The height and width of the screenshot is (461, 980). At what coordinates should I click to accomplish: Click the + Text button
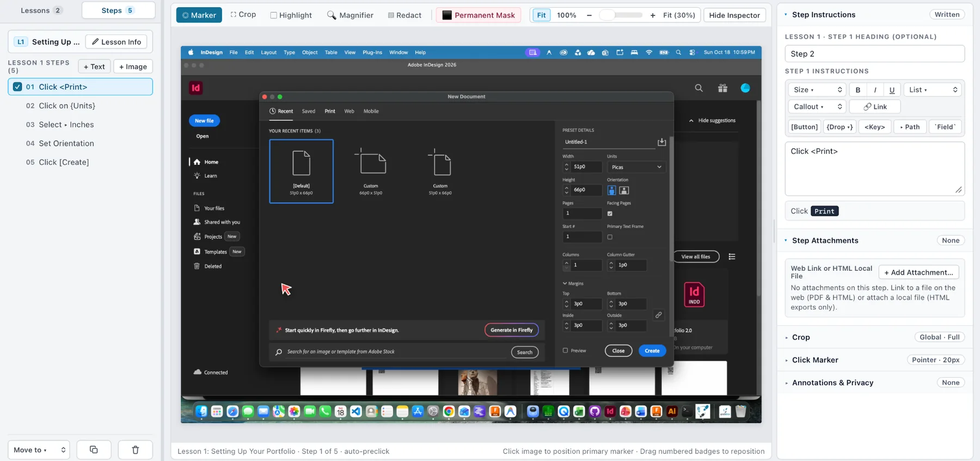(x=94, y=66)
